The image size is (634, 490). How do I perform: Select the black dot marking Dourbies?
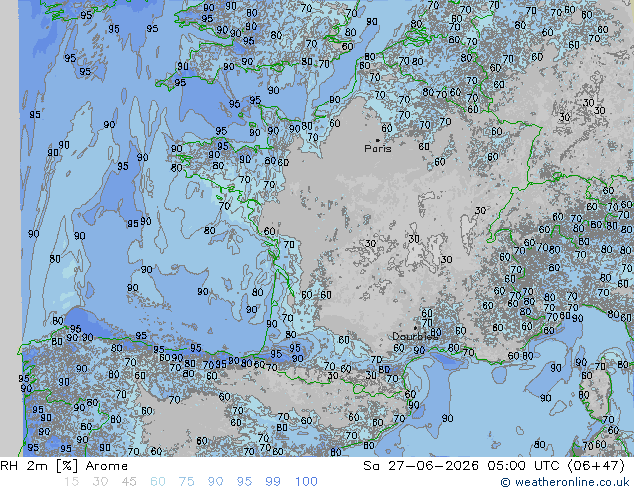415,328
